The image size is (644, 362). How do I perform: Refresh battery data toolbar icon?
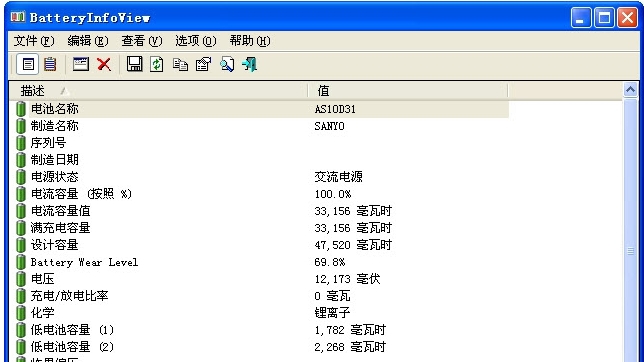coord(156,64)
